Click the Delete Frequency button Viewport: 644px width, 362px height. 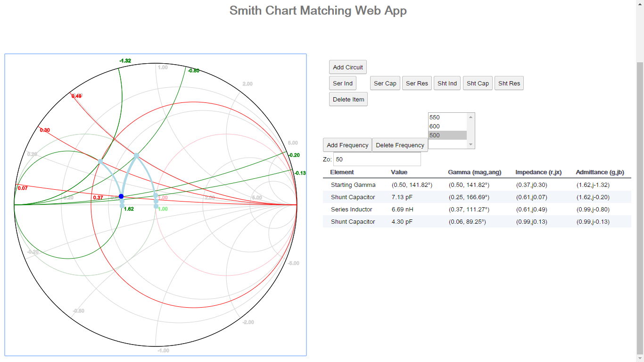pyautogui.click(x=400, y=145)
